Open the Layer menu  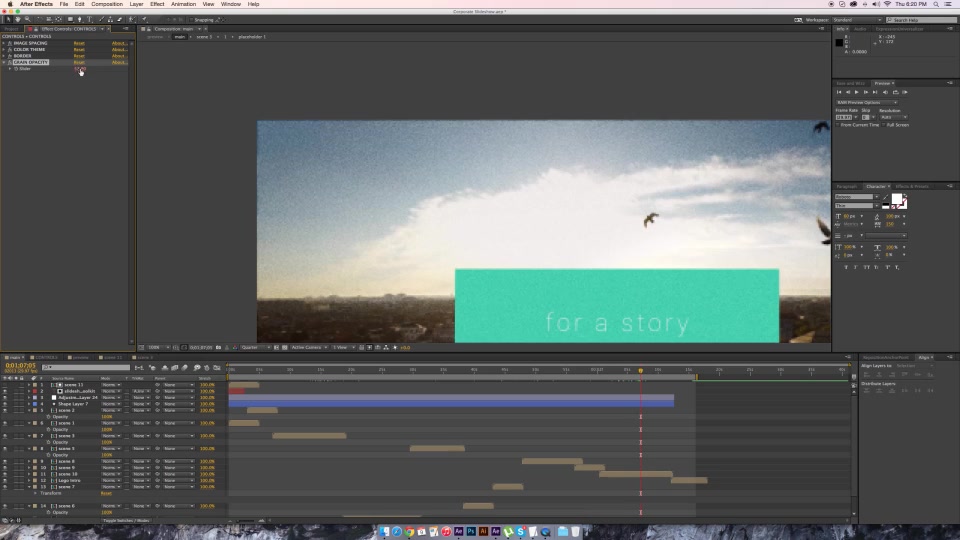136,4
